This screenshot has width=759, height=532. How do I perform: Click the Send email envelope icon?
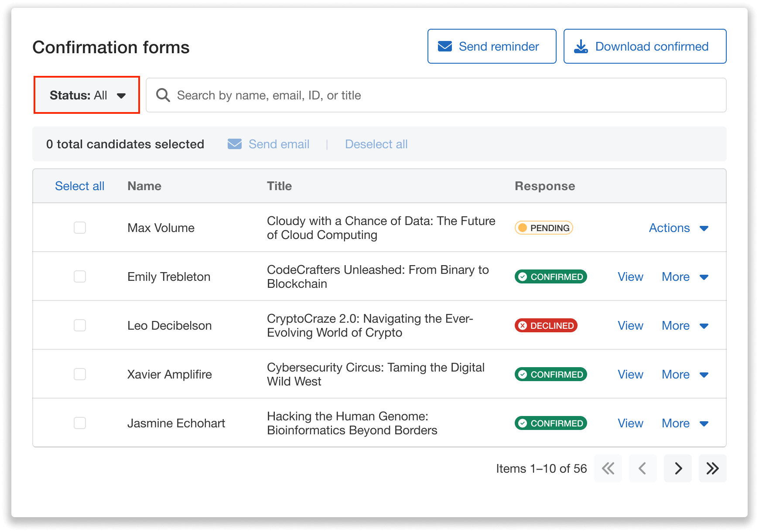234,144
